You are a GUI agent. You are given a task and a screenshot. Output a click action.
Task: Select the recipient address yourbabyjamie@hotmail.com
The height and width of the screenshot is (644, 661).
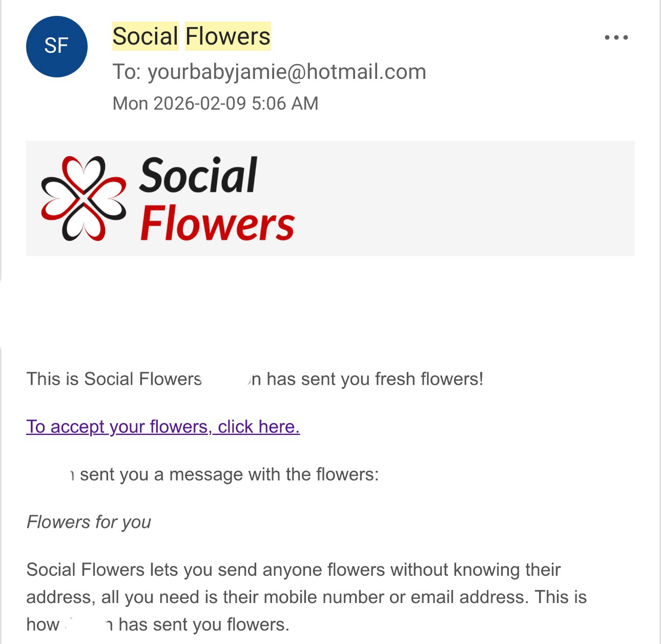point(287,72)
